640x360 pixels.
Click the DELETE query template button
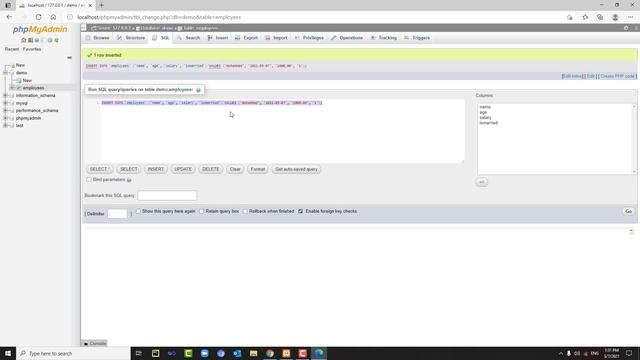pyautogui.click(x=211, y=169)
